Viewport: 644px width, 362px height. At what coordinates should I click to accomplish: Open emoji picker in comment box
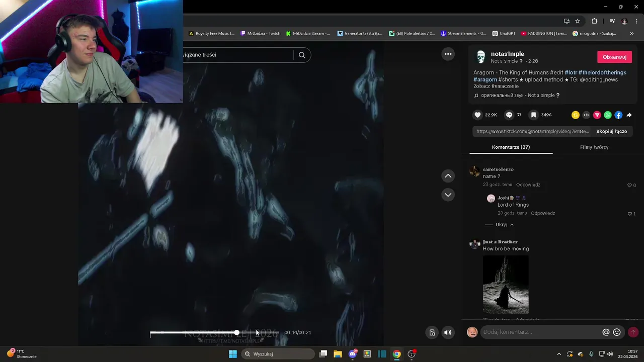pos(617,332)
